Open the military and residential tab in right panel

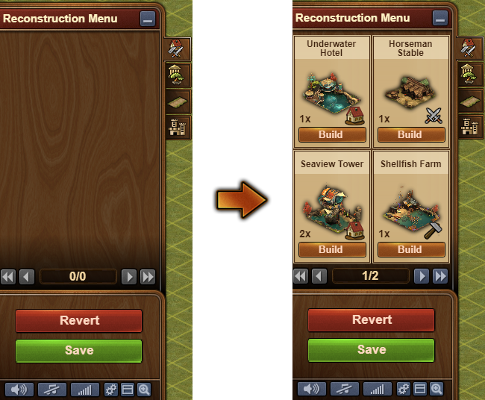click(x=469, y=48)
